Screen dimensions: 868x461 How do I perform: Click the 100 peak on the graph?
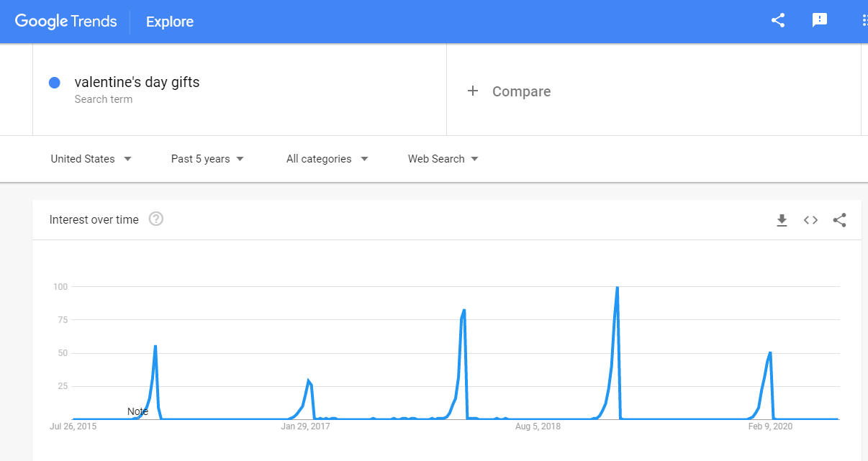617,288
